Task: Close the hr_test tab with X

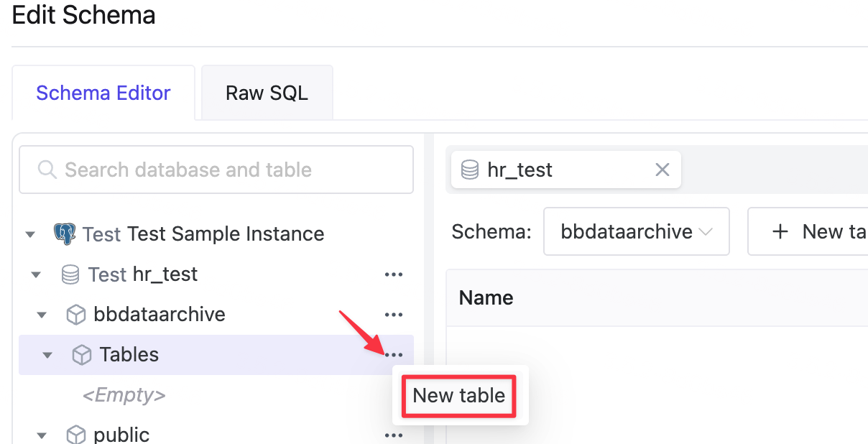Action: [662, 170]
